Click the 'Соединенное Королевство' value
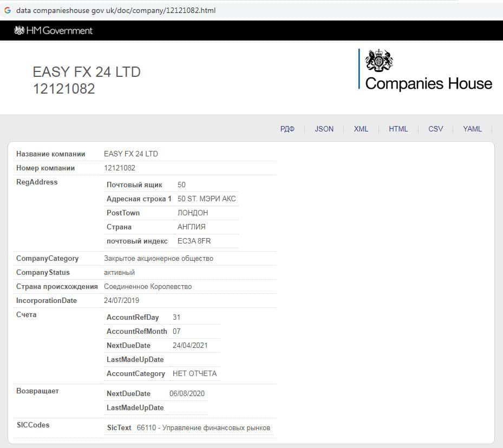This screenshot has width=503, height=448. (148, 286)
